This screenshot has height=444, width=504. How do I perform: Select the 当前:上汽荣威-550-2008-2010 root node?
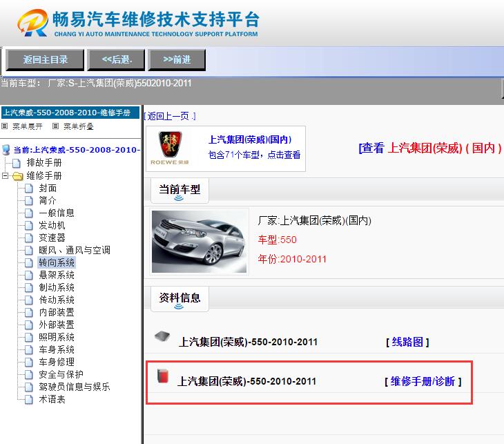[77, 150]
